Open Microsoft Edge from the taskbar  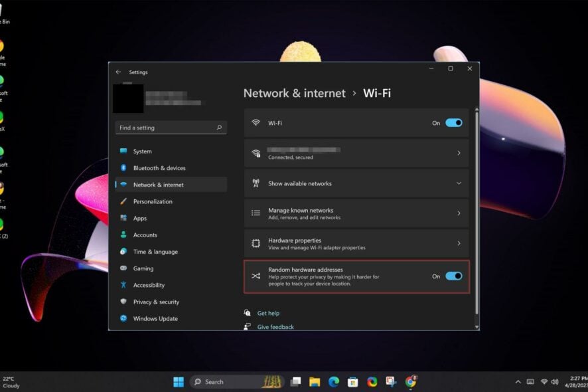(x=333, y=382)
